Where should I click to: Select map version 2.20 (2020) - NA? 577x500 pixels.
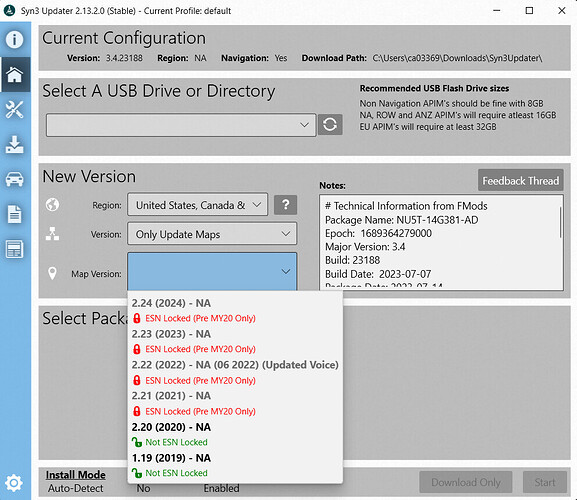coord(235,434)
